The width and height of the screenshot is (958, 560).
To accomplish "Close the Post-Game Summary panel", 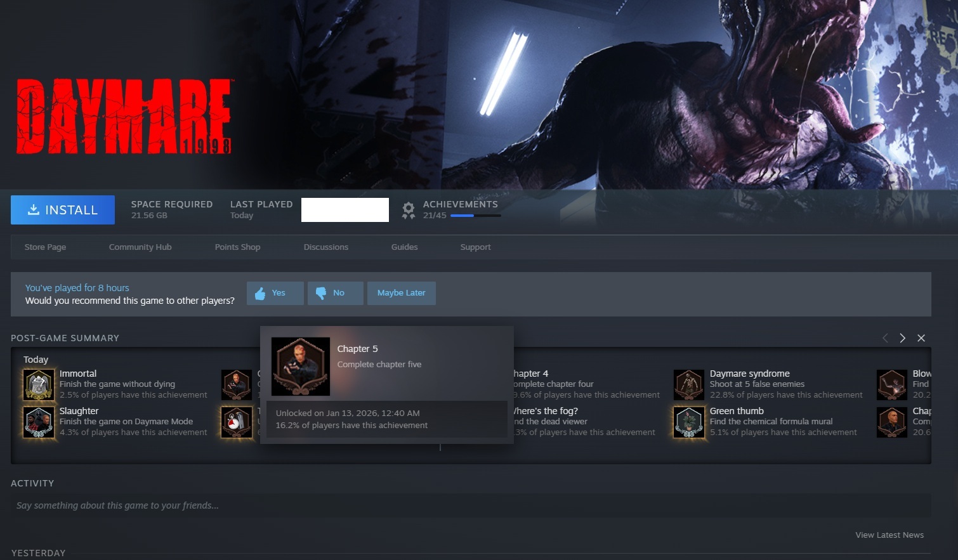I will [921, 338].
